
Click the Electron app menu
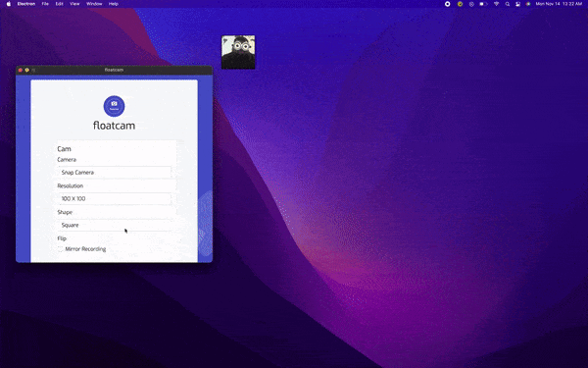[26, 4]
